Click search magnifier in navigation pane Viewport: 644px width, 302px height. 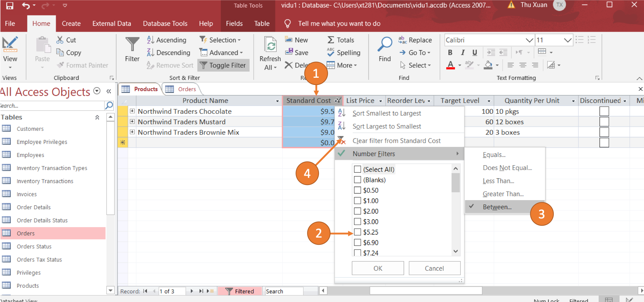[x=109, y=105]
